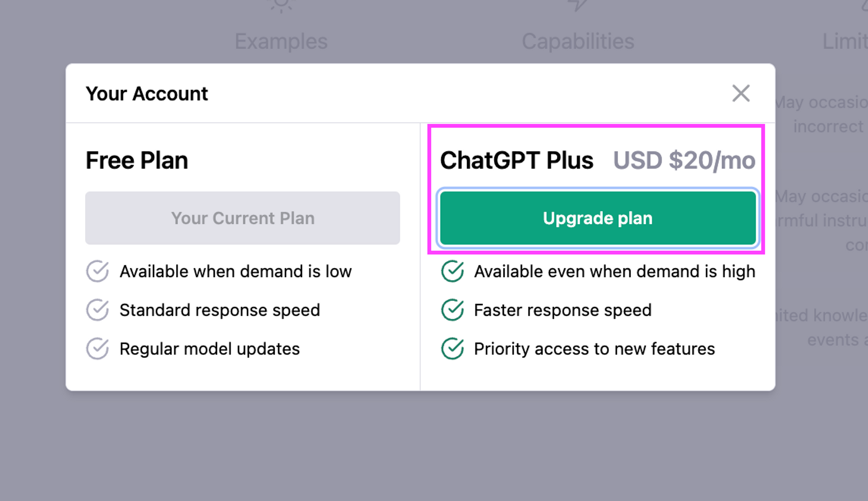Click the checkmark beside Regular model updates

tap(98, 349)
